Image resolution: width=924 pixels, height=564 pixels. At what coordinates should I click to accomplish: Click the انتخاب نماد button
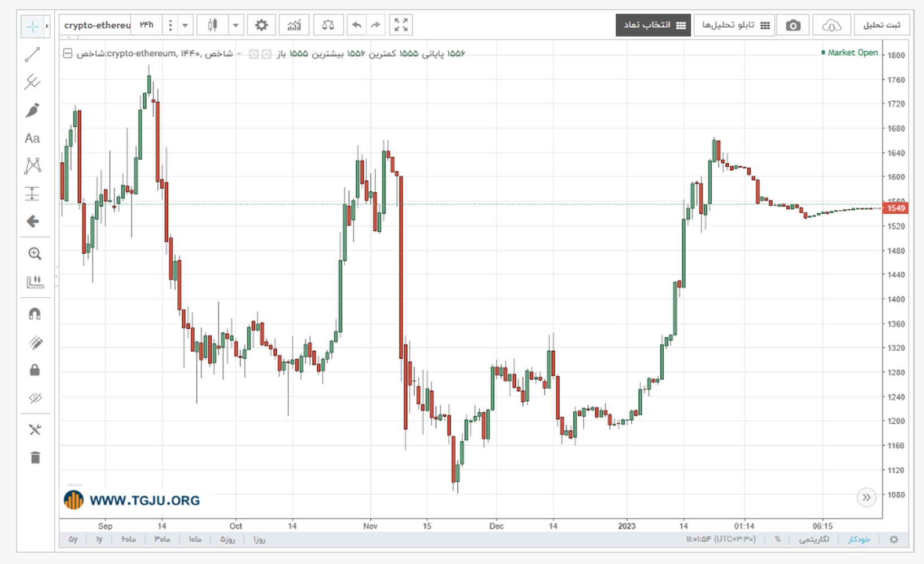tap(653, 25)
